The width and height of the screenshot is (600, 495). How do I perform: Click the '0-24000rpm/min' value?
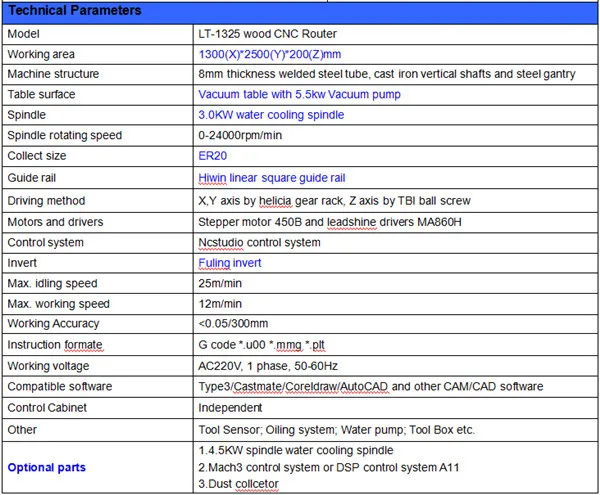[240, 135]
